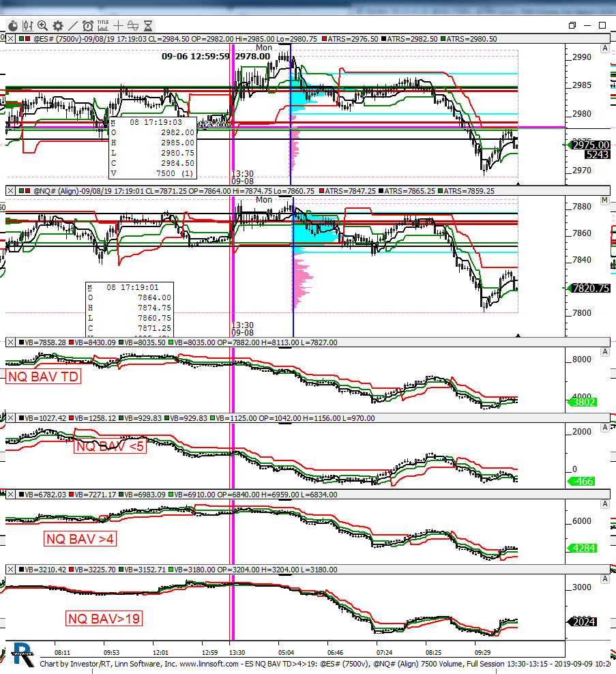Click the green swatch beside VB=6983.09
This screenshot has width=616, height=674.
coord(121,495)
